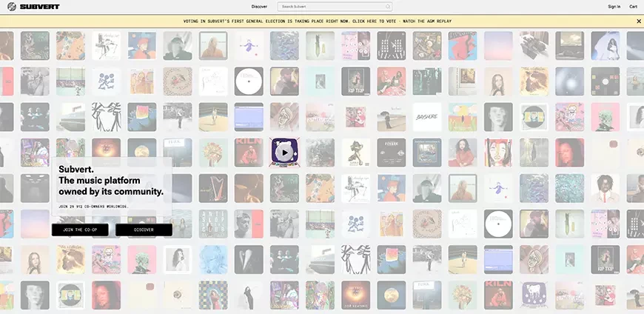The image size is (644, 314).
Task: Click the Subvert logo in the header
Action: pyautogui.click(x=33, y=7)
